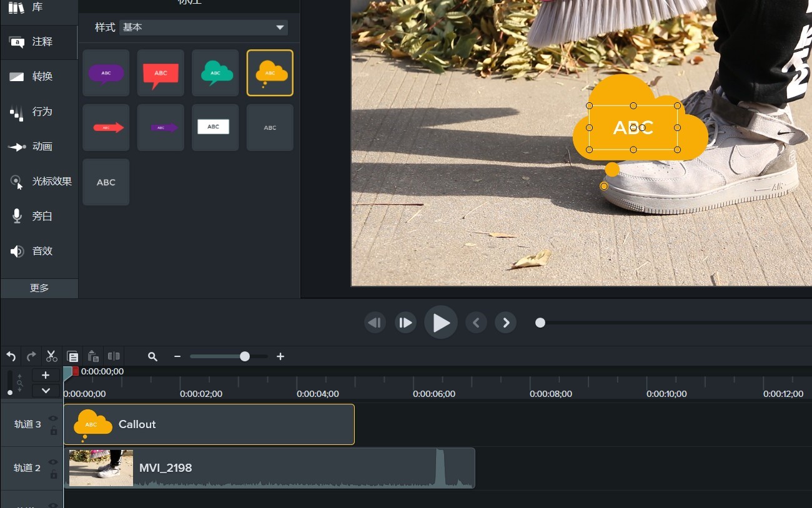Collapse tracks using the chevron below the plus
The image size is (812, 508).
(45, 390)
